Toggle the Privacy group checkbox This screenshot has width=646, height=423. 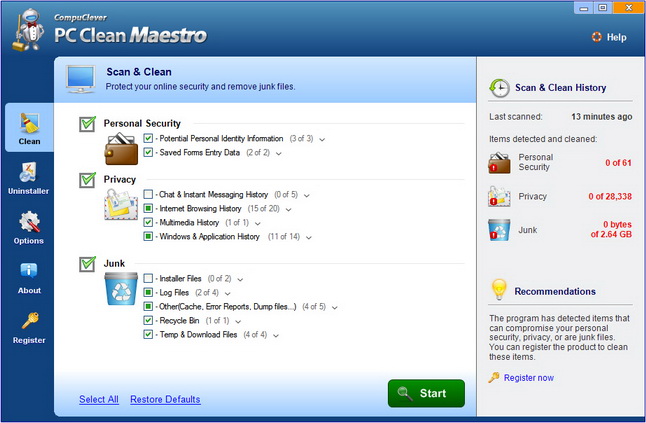[87, 180]
